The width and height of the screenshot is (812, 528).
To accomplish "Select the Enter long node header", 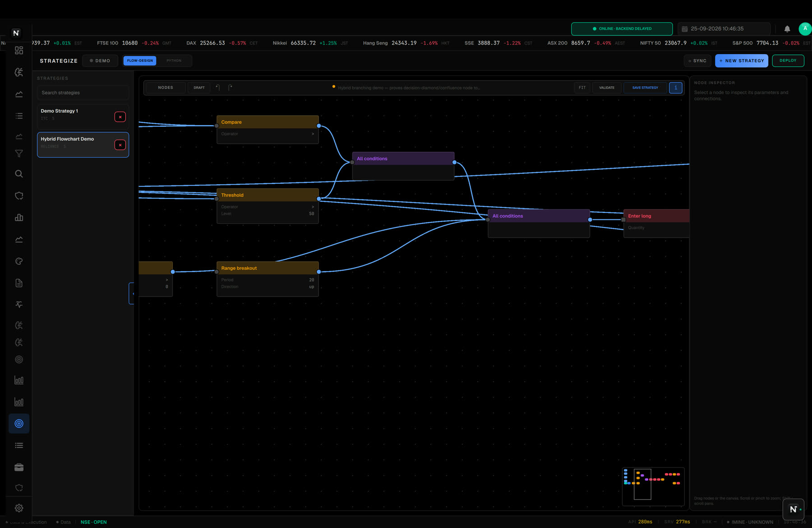I will [656, 216].
